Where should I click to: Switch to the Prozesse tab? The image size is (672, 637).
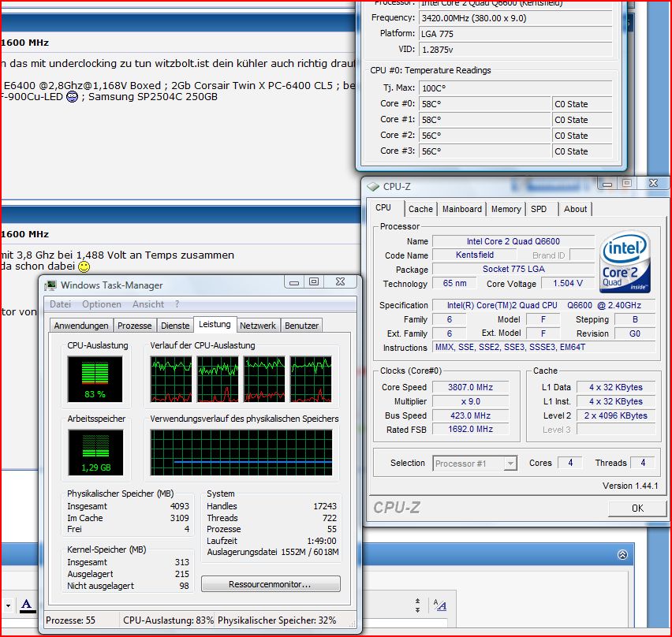click(135, 326)
